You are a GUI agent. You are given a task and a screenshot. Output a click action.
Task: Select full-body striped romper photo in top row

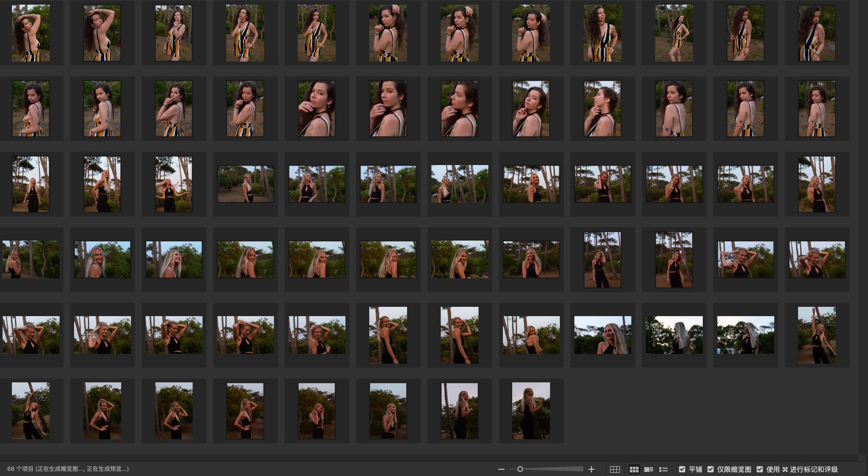click(674, 33)
